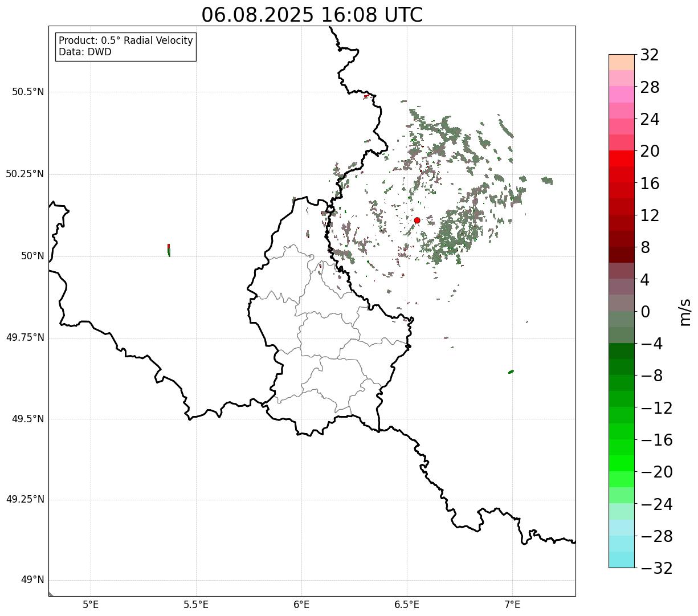Click the 49.75°N latitude label
This screenshot has height=616, width=698.
pos(25,337)
